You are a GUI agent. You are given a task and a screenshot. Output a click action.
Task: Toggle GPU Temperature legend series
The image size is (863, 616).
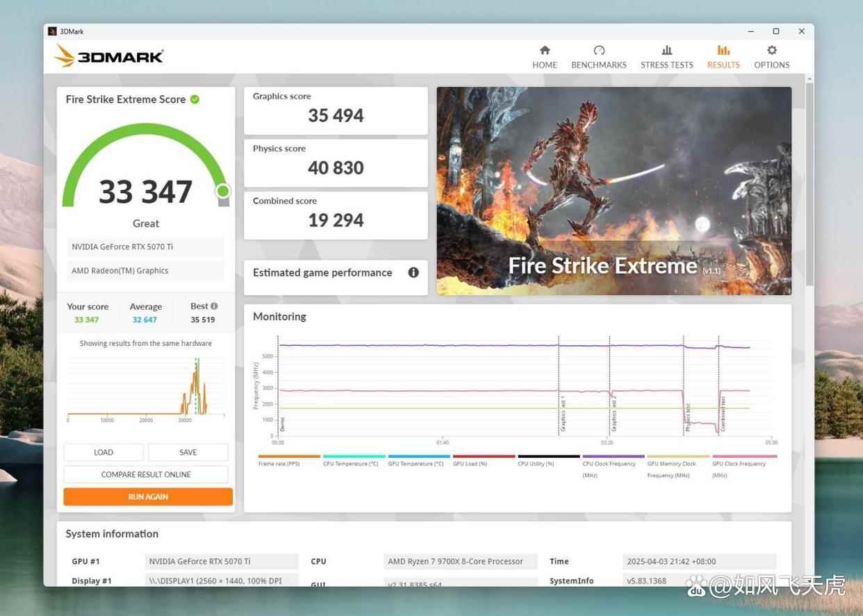[416, 463]
